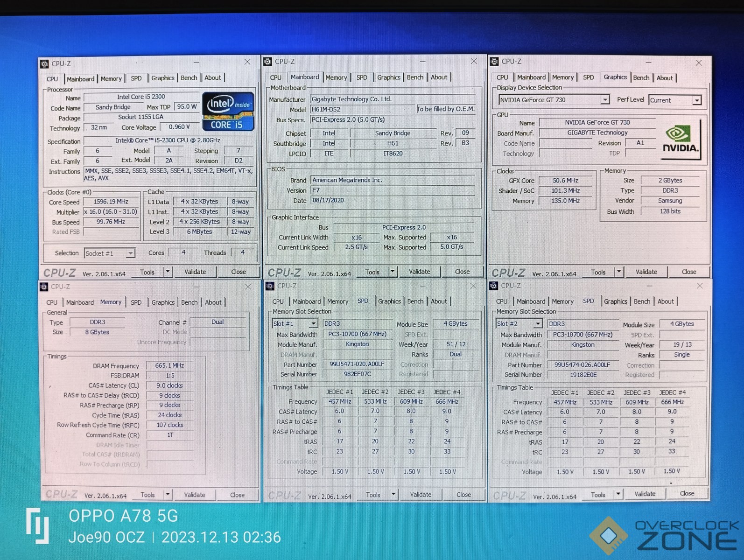744x560 pixels.
Task: Expand the Tools arrow in the NVIDIA Graphics window
Action: [619, 272]
